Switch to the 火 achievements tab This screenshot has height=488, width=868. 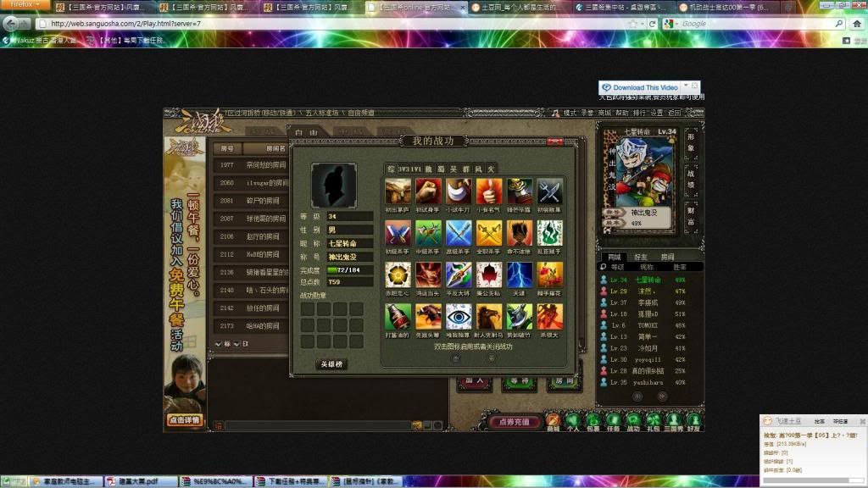(x=491, y=169)
